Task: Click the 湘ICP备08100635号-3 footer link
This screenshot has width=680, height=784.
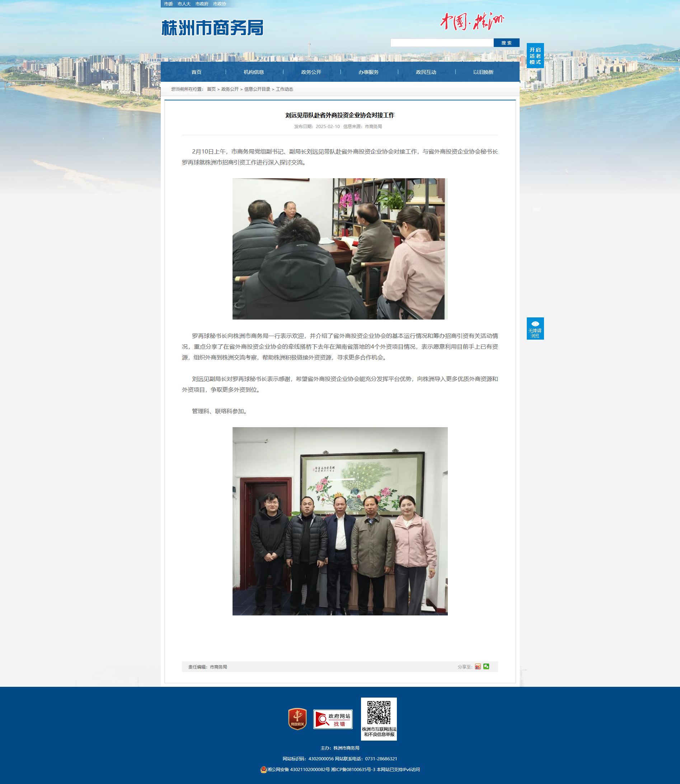Action: pyautogui.click(x=353, y=770)
